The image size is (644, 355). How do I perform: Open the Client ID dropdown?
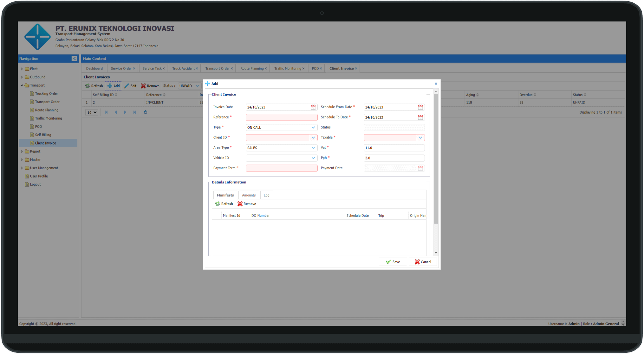[x=313, y=138]
